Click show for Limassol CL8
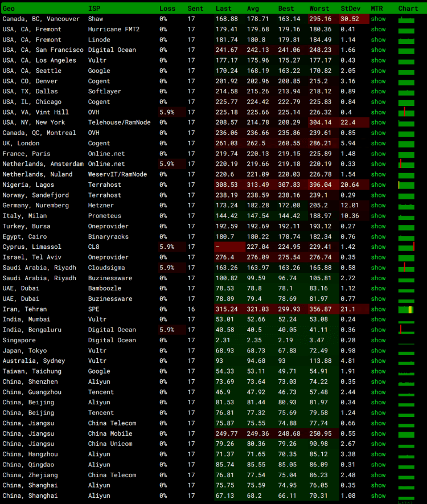 point(378,247)
